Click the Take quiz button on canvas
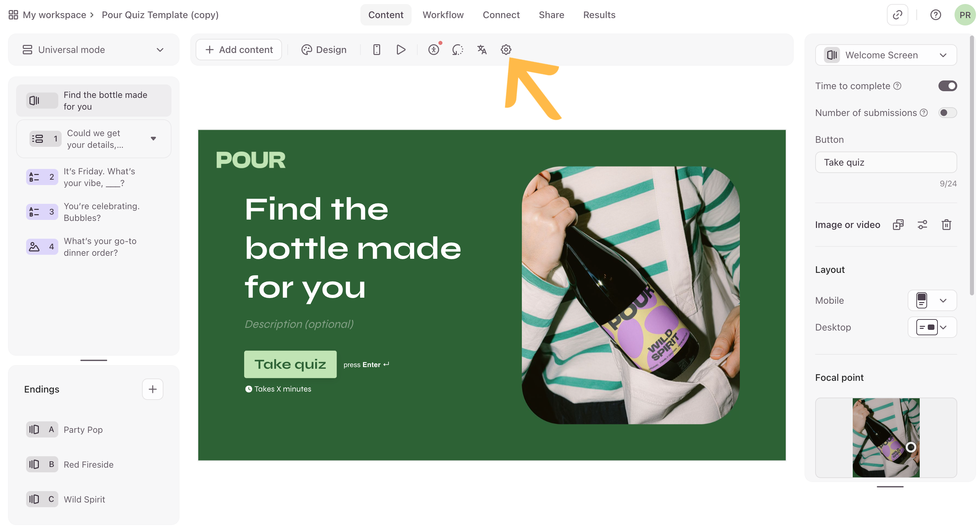Image resolution: width=980 pixels, height=531 pixels. 290,364
